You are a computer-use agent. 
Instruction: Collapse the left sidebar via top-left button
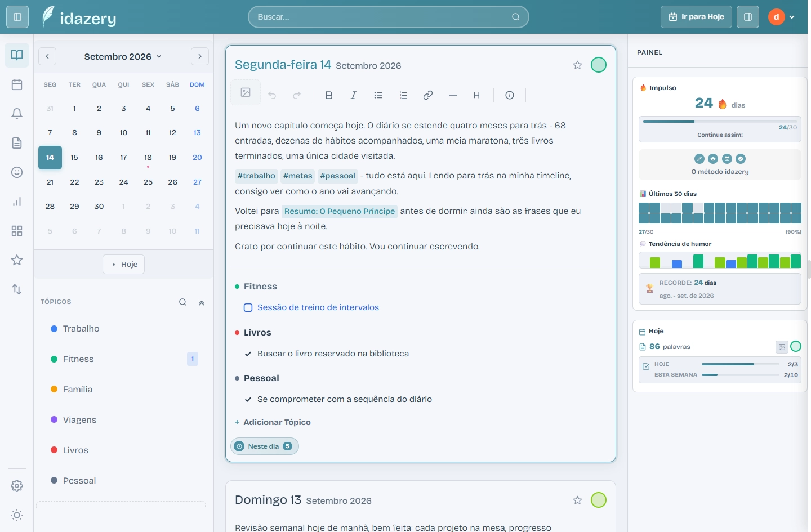(x=17, y=17)
